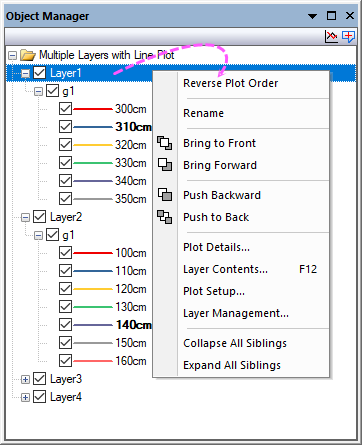Toggle the 150cm plot checkbox
Image resolution: width=362 pixels, height=445 pixels.
coord(65,343)
